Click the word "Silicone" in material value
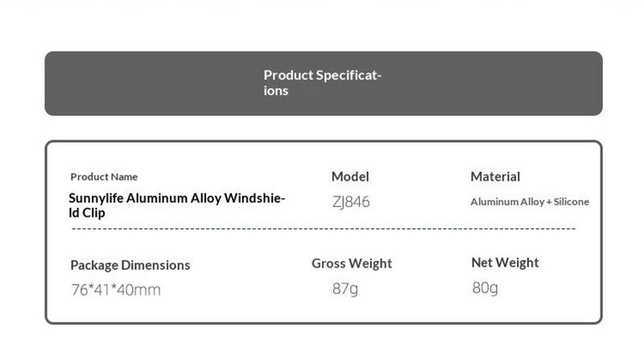This screenshot has height=357, width=644. point(572,201)
